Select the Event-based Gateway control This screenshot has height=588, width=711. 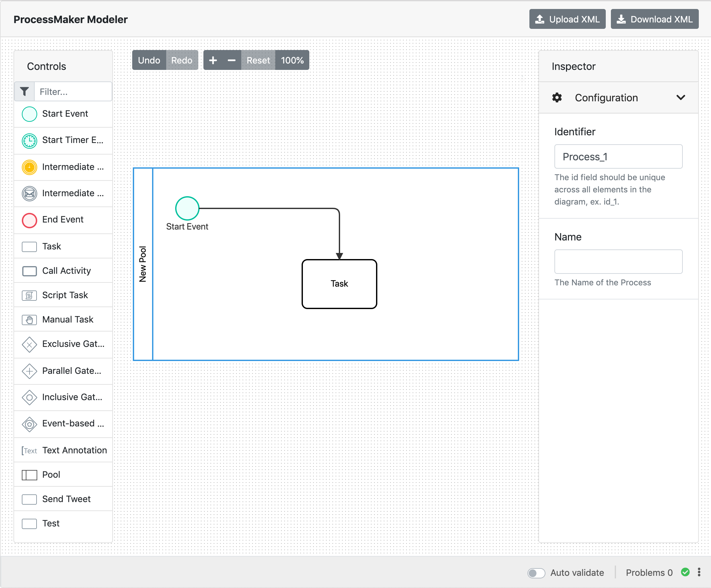pyautogui.click(x=63, y=424)
